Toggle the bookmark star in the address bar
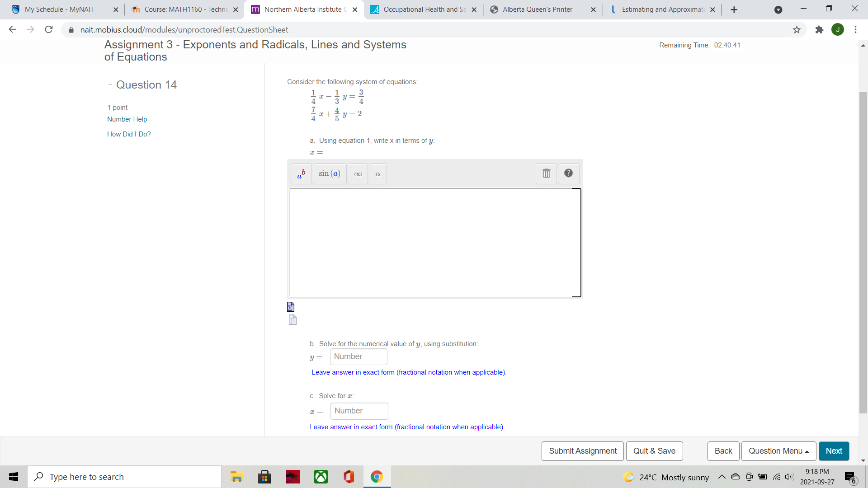This screenshot has height=488, width=868. click(797, 29)
